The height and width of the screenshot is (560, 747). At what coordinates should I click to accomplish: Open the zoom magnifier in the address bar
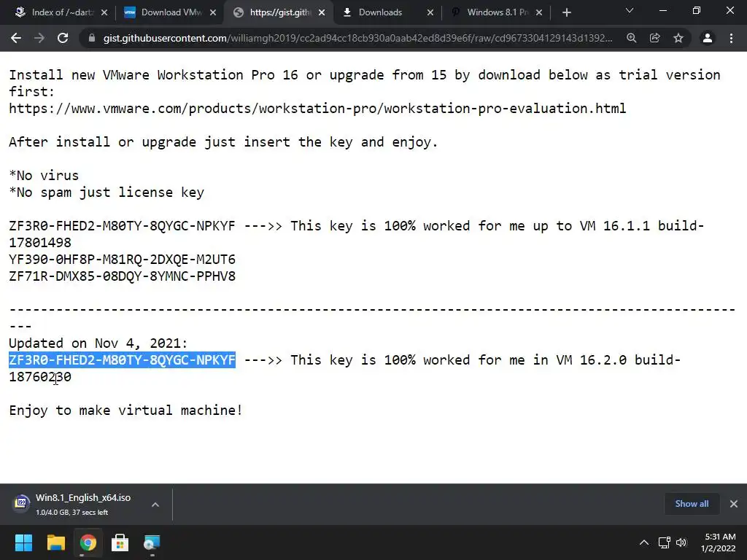tap(631, 38)
